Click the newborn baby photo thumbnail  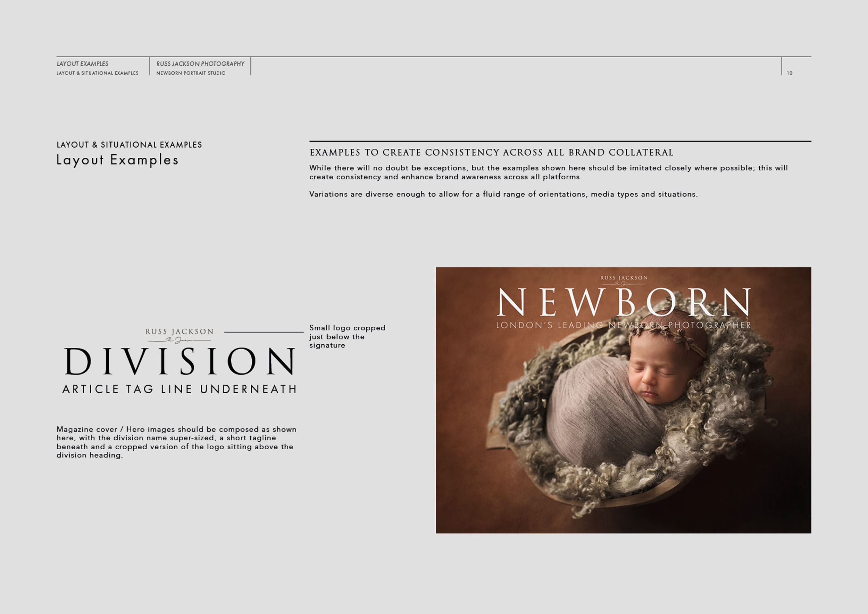[x=624, y=400]
